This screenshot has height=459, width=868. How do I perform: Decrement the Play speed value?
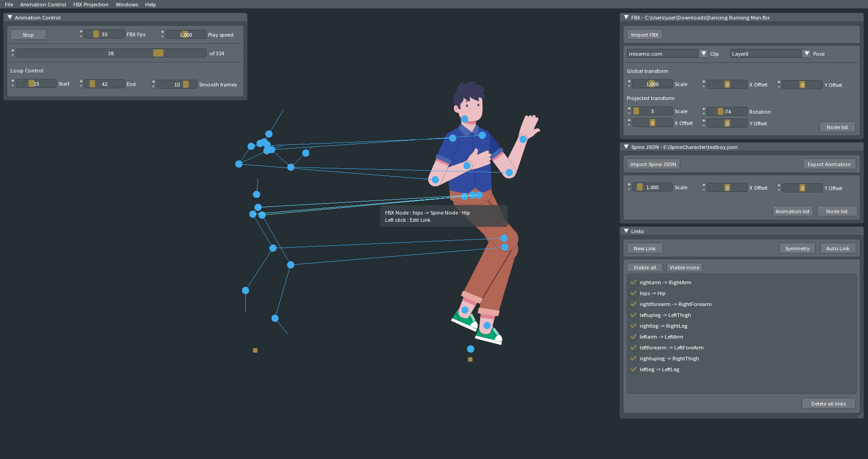[x=162, y=37]
